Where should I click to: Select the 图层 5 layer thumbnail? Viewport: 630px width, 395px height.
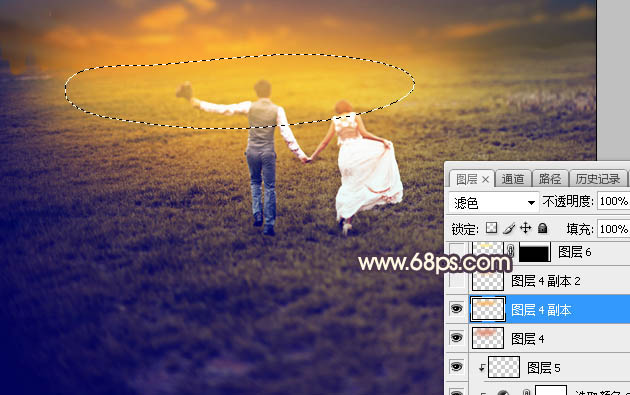(x=504, y=367)
